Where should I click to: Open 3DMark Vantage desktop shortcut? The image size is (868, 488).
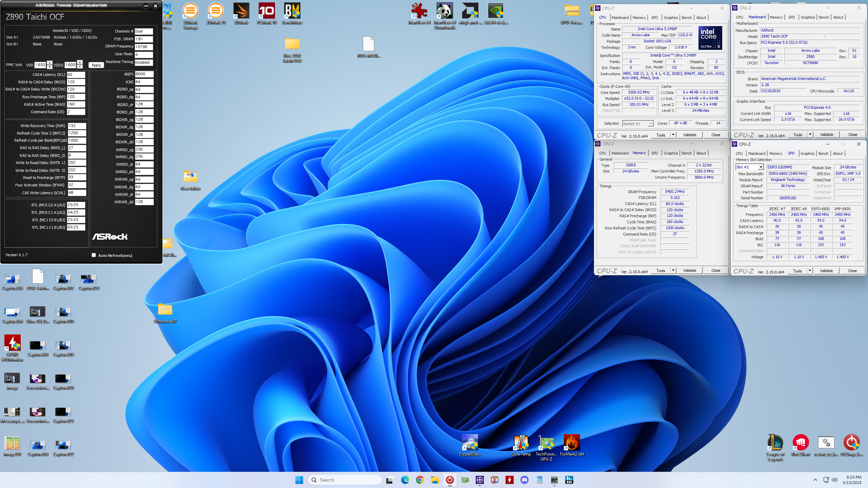coord(190,16)
